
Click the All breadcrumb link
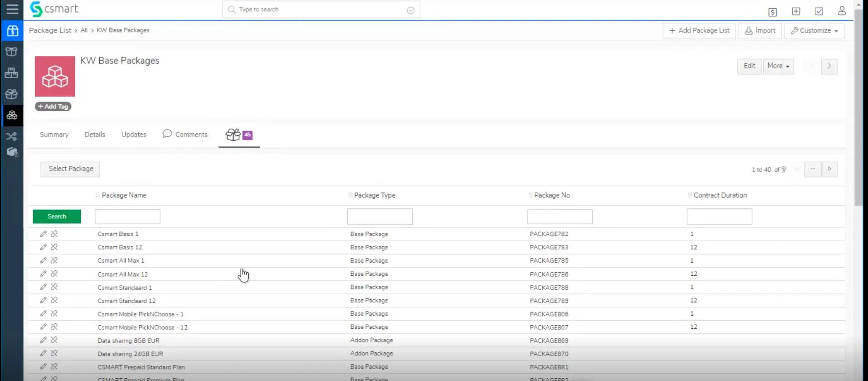click(84, 30)
